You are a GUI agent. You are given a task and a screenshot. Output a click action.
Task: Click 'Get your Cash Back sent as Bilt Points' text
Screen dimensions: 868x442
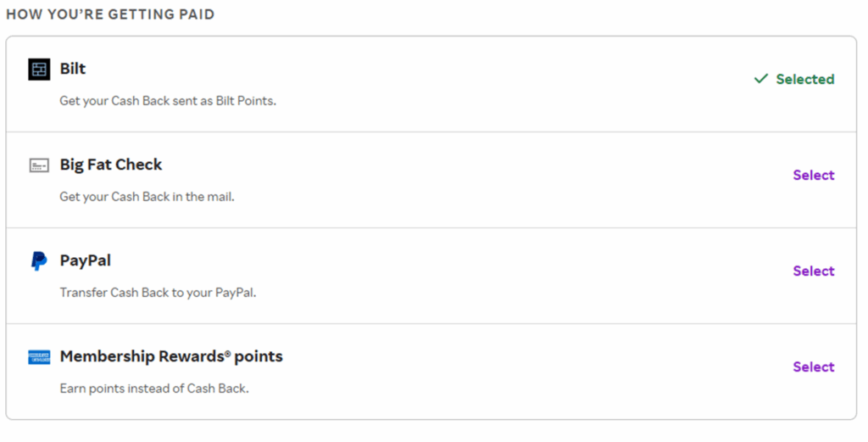[168, 101]
